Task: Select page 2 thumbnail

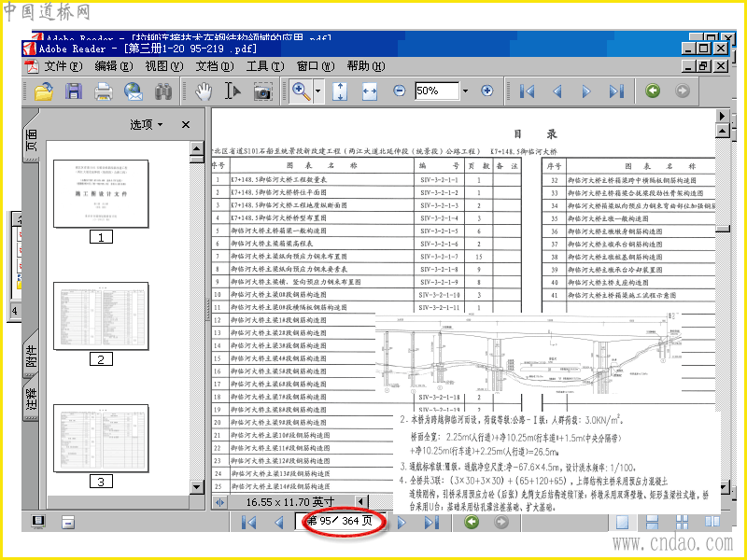Action: click(x=101, y=316)
